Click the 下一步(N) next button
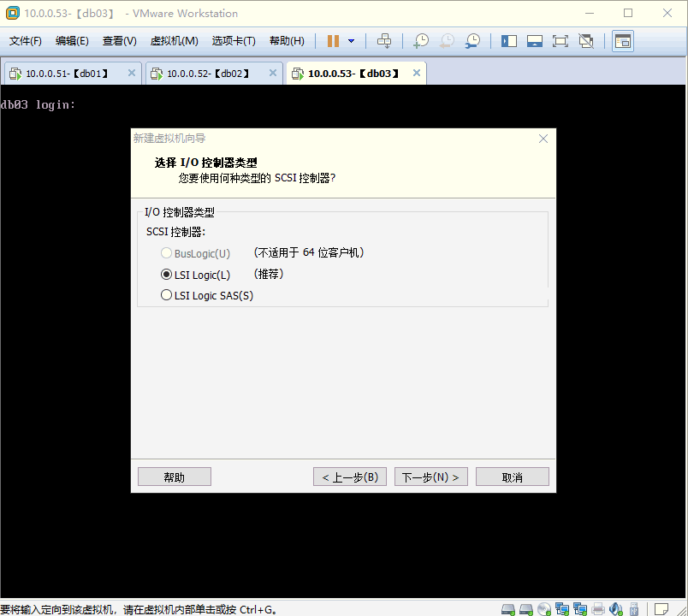 (x=430, y=477)
